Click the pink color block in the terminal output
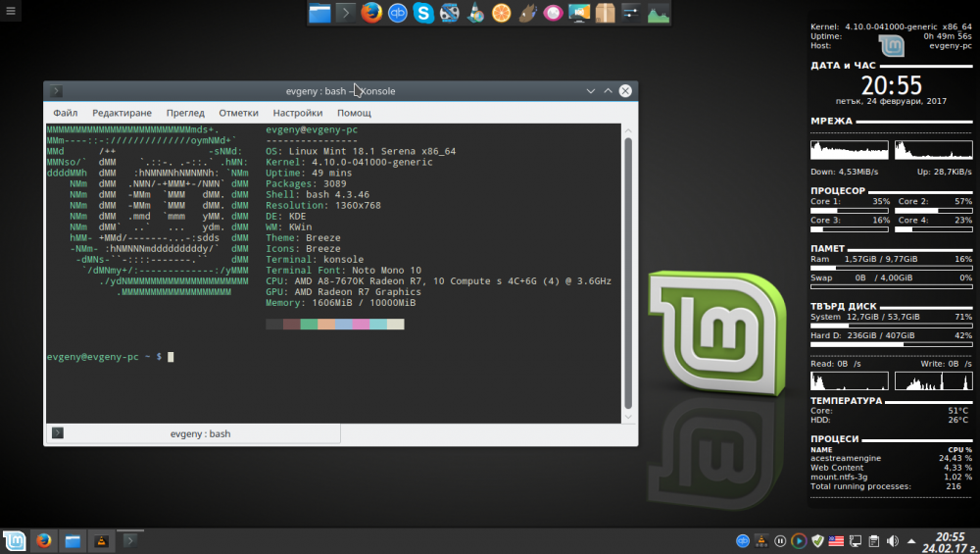The width and height of the screenshot is (980, 554). click(361, 324)
